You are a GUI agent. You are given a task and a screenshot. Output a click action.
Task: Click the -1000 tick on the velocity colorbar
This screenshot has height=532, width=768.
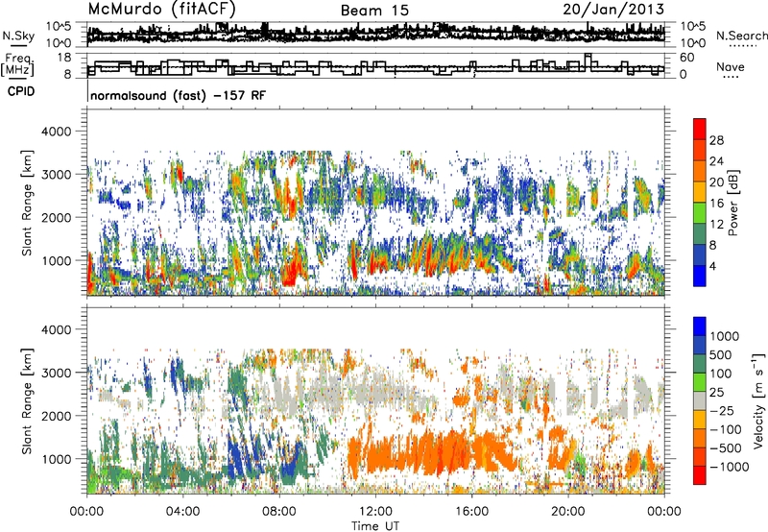[x=729, y=467]
